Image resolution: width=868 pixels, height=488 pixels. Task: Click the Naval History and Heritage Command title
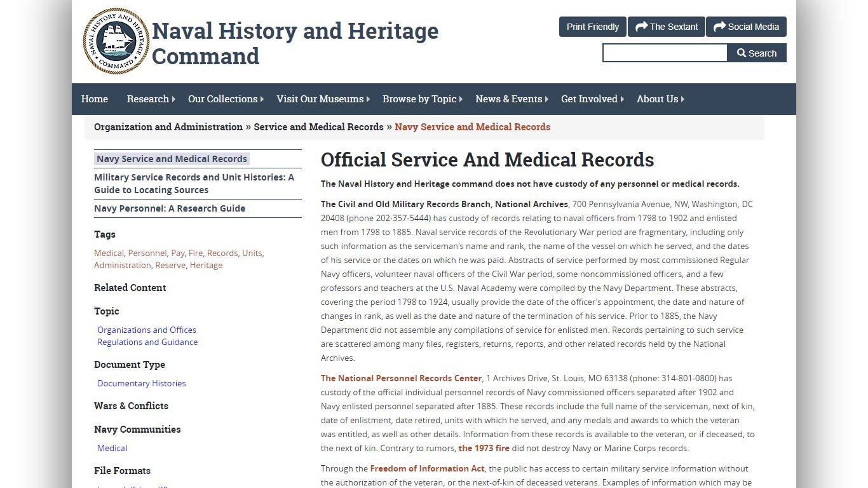click(295, 43)
